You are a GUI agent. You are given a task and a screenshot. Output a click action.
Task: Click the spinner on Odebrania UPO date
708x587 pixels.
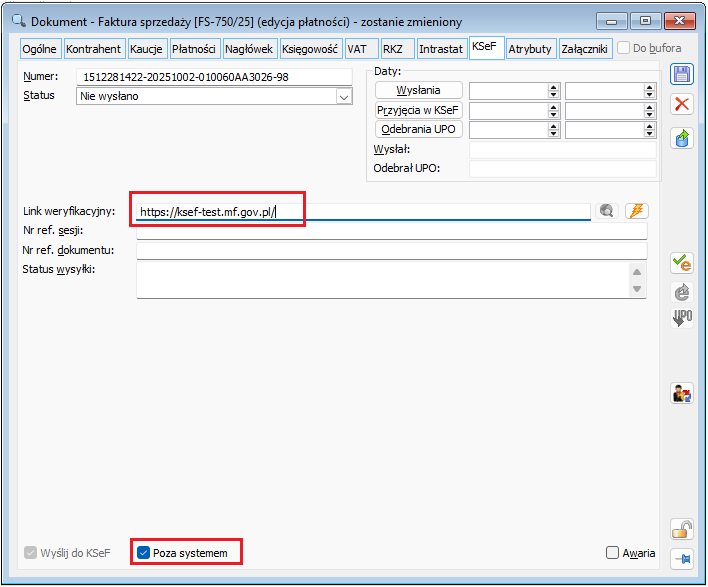pyautogui.click(x=553, y=130)
